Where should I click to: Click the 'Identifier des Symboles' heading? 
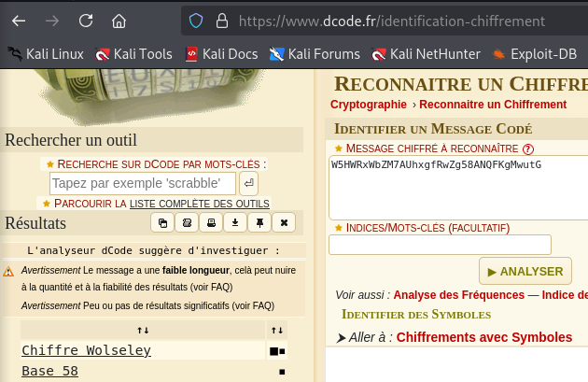[416, 315]
